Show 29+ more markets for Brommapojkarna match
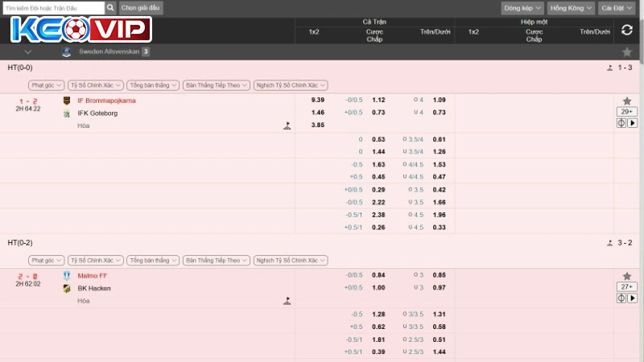 627,112
